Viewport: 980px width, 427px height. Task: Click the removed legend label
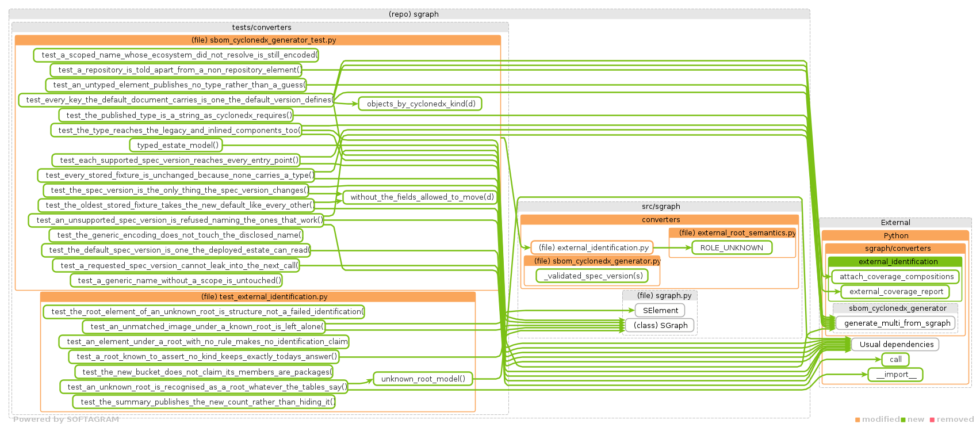(x=955, y=419)
